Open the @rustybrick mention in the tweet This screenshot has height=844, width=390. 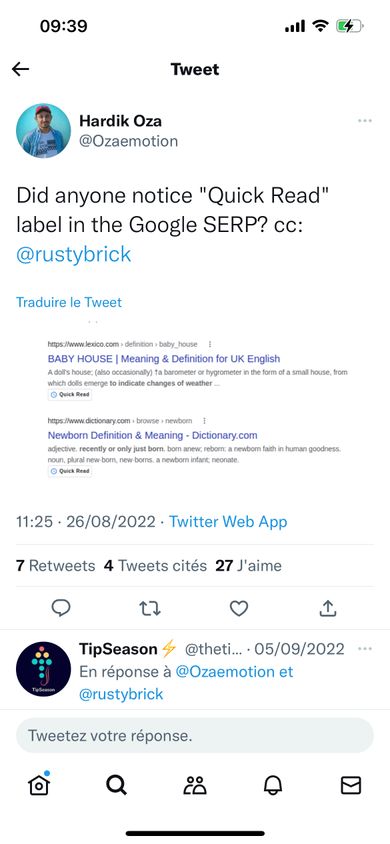pyautogui.click(x=74, y=254)
